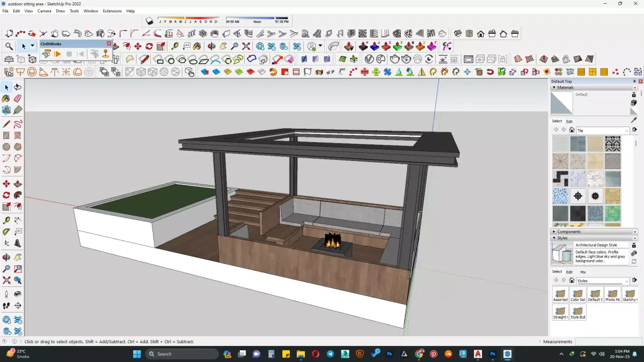This screenshot has width=644, height=362.
Task: Select the Move tool in left toolbar
Action: [6, 184]
